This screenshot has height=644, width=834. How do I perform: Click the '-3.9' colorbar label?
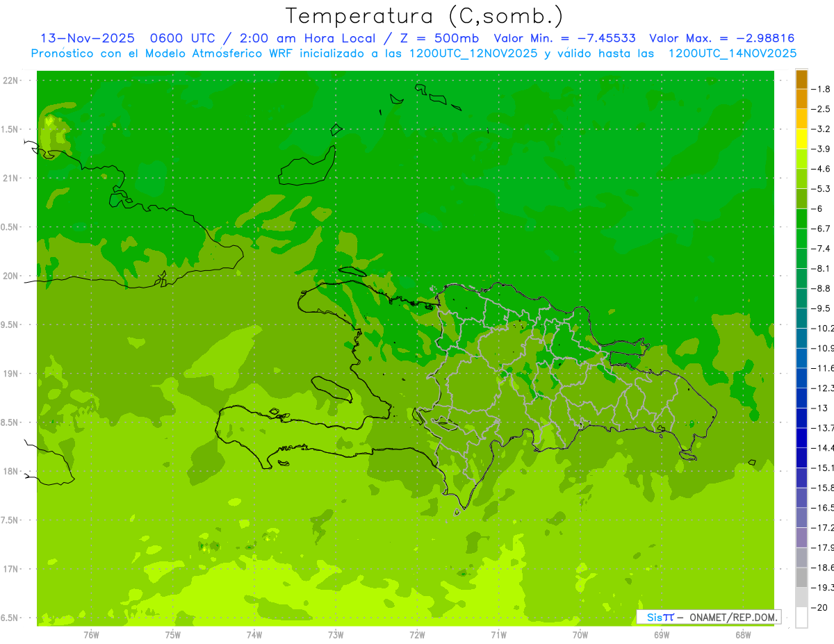tap(821, 149)
